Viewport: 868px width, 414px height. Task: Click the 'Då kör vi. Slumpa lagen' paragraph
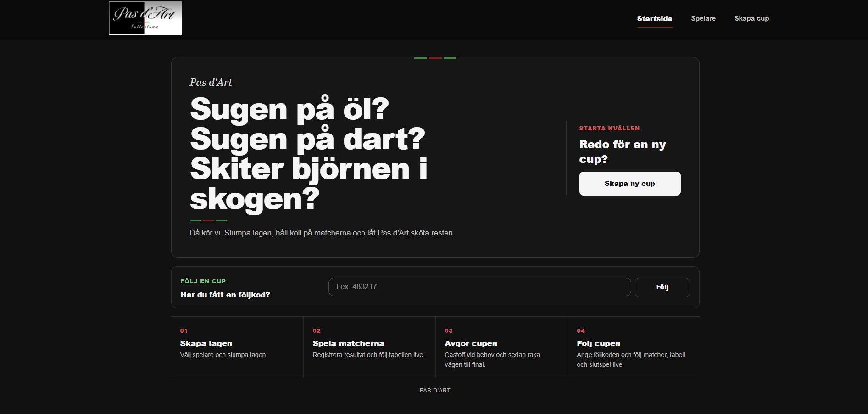[x=322, y=233]
